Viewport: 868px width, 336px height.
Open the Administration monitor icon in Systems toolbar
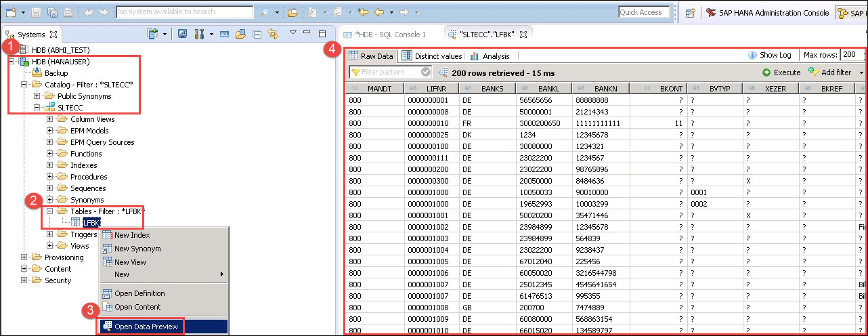tap(182, 34)
